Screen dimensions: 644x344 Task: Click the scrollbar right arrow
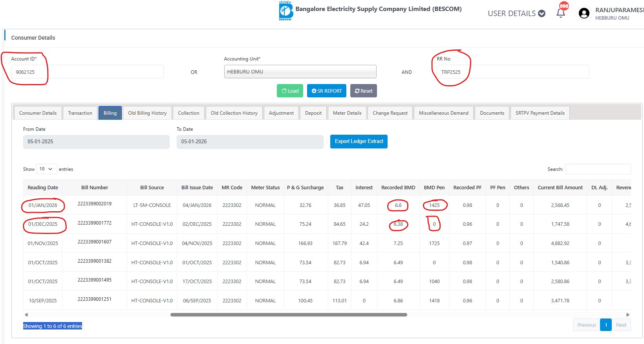coord(628,315)
